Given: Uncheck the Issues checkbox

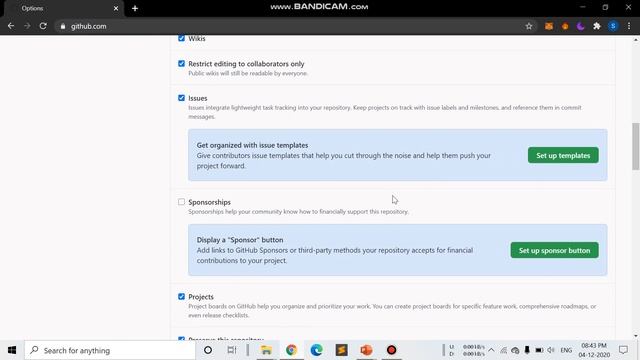Looking at the screenshot, I should tap(181, 98).
